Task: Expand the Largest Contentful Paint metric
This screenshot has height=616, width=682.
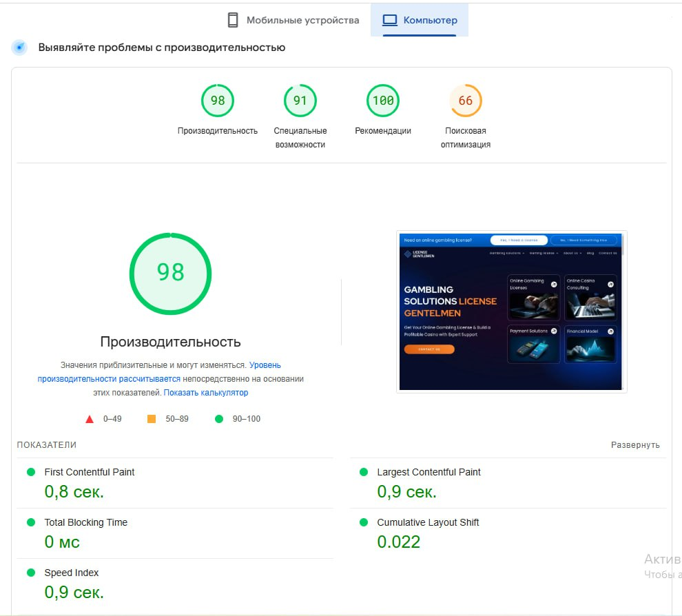Action: click(428, 472)
